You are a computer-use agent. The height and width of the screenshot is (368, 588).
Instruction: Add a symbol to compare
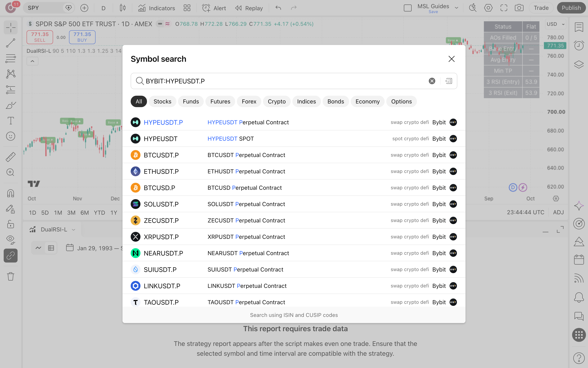click(84, 8)
